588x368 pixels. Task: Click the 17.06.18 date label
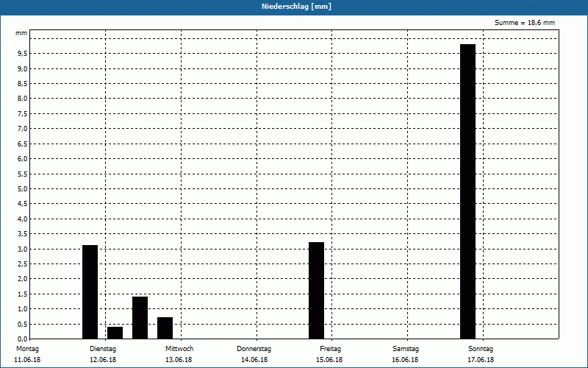[481, 360]
